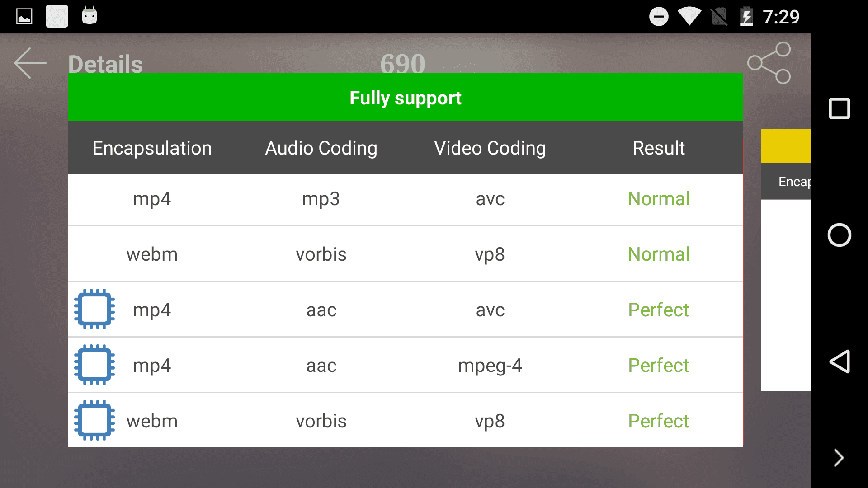This screenshot has width=868, height=488.
Task: Select the Normal result for webm row
Action: click(659, 254)
